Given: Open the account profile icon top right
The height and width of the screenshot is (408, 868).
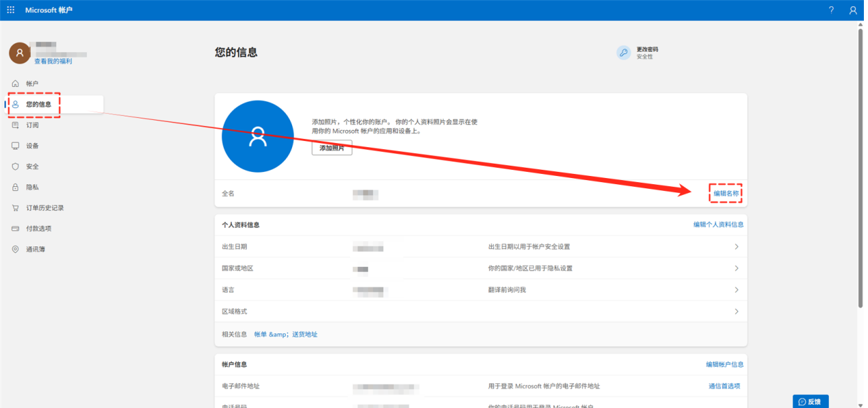Looking at the screenshot, I should pos(853,10).
